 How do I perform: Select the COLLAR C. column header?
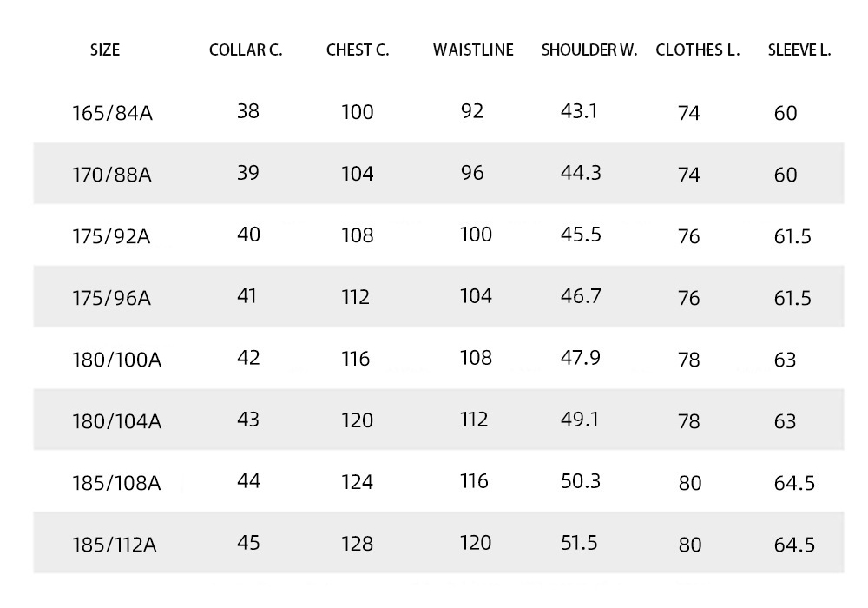coord(246,50)
